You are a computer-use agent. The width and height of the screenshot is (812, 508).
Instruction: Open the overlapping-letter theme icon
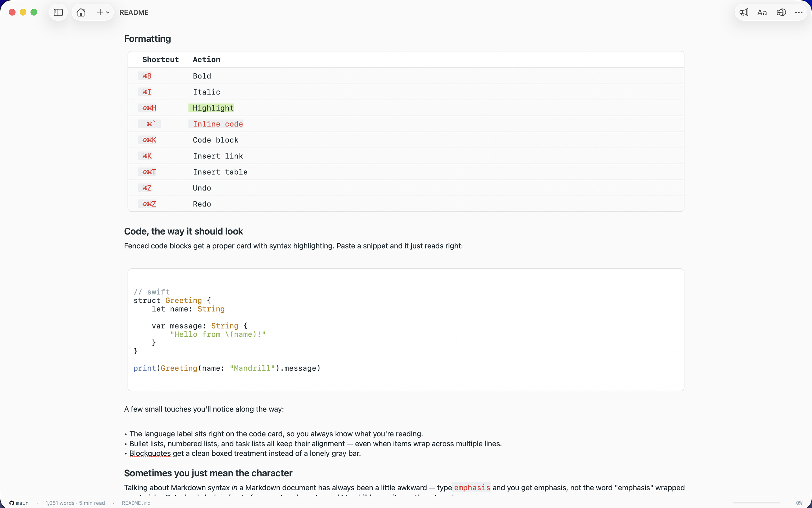[781, 12]
